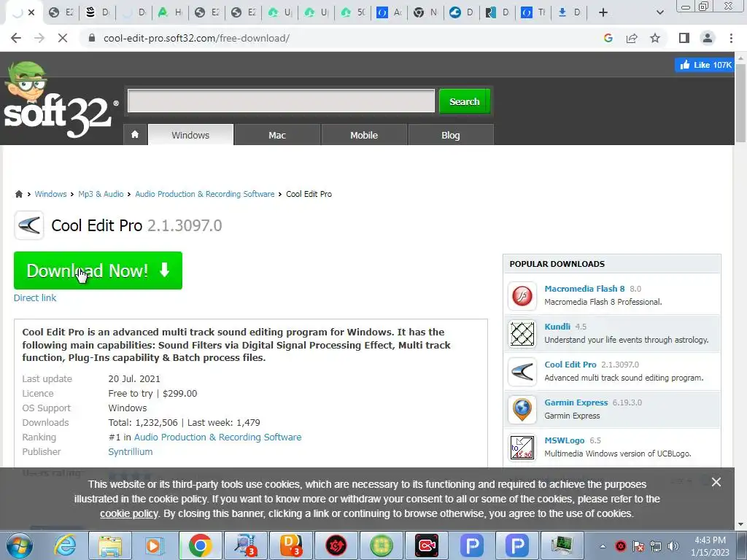This screenshot has width=747, height=560.
Task: Go back using browser back arrow
Action: pyautogui.click(x=16, y=38)
